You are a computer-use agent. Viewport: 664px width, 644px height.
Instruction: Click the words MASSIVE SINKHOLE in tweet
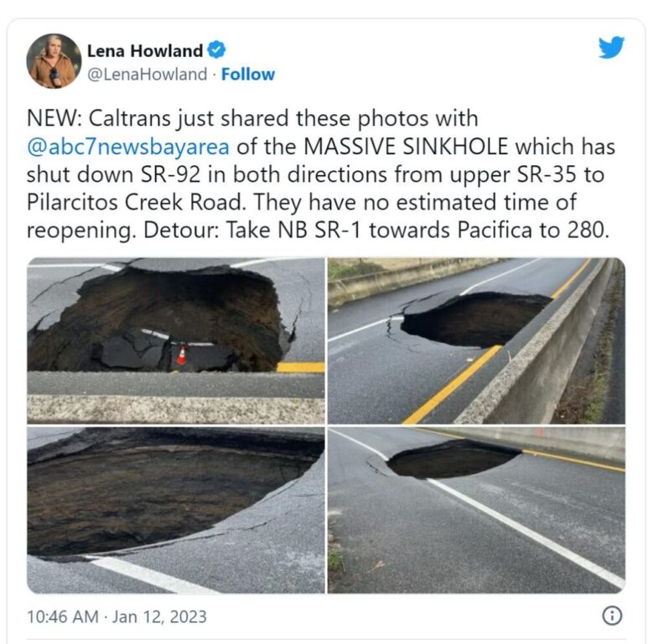click(x=406, y=147)
